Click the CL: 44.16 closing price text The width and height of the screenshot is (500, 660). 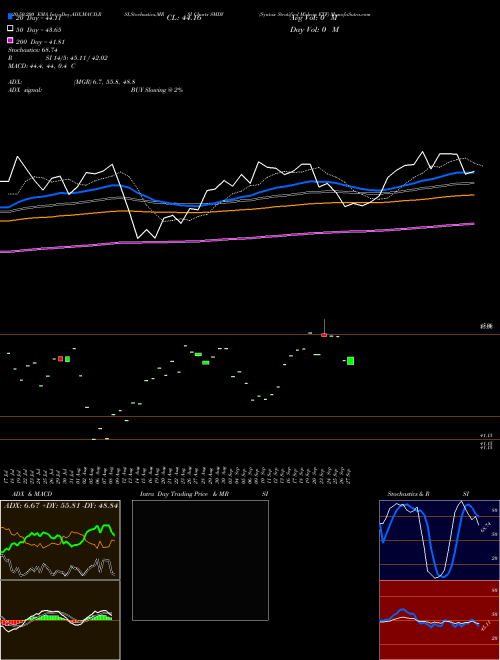coord(184,18)
